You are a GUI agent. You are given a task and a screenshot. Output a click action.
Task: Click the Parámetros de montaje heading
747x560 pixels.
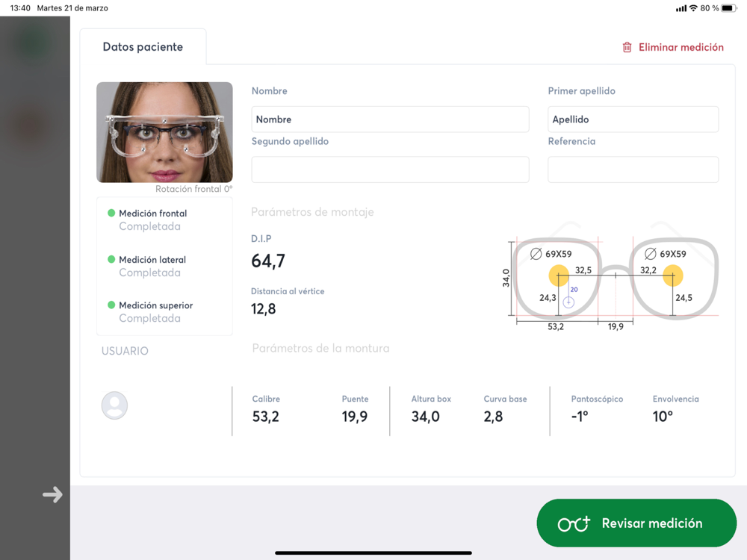[312, 212]
